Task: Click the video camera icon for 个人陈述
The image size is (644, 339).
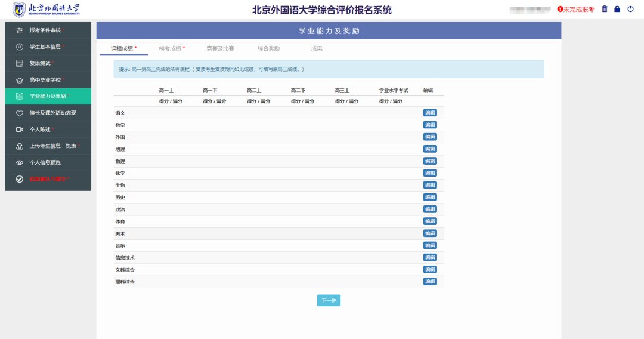Action: 19,129
